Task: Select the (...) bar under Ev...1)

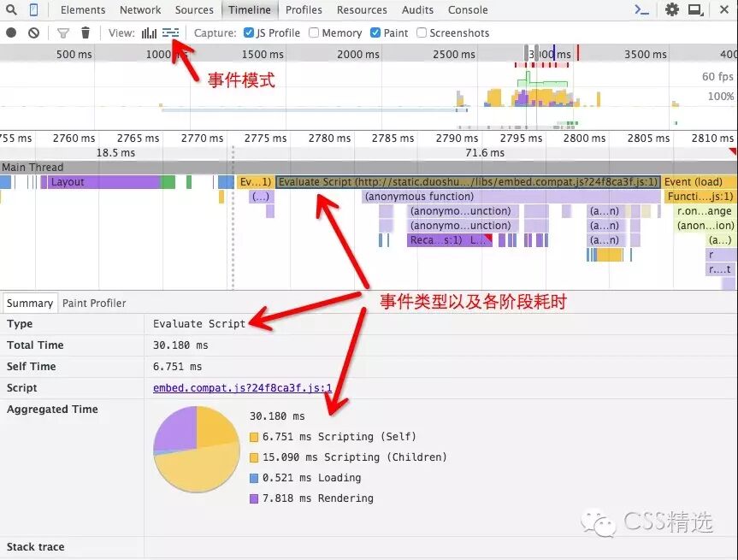Action: [x=261, y=197]
